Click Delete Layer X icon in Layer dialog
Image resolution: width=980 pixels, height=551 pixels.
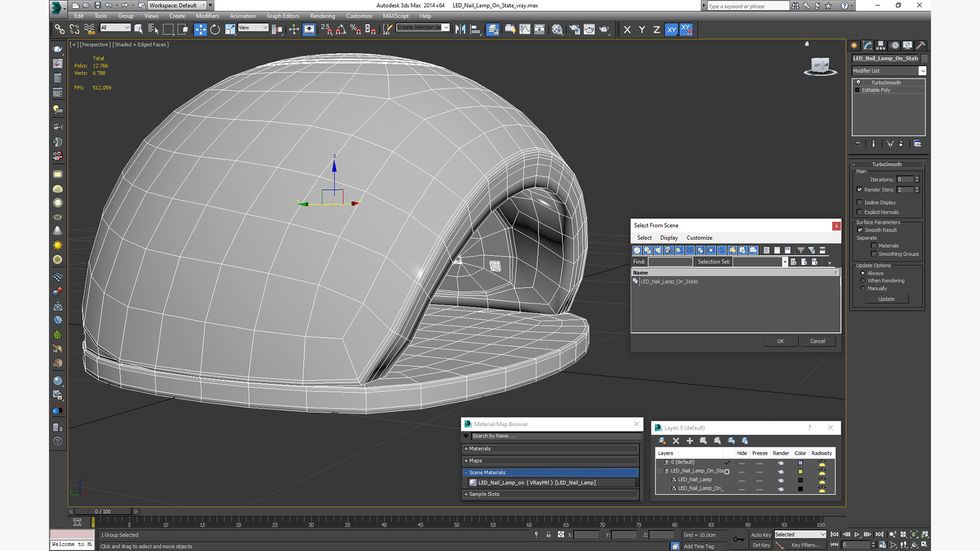click(676, 441)
